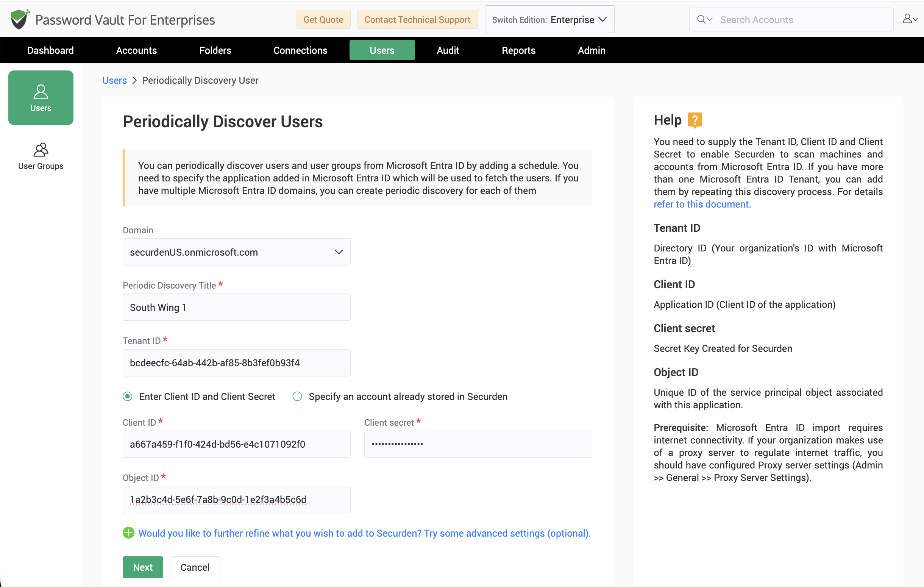
Task: Click Contact Technical Support button
Action: coord(417,20)
